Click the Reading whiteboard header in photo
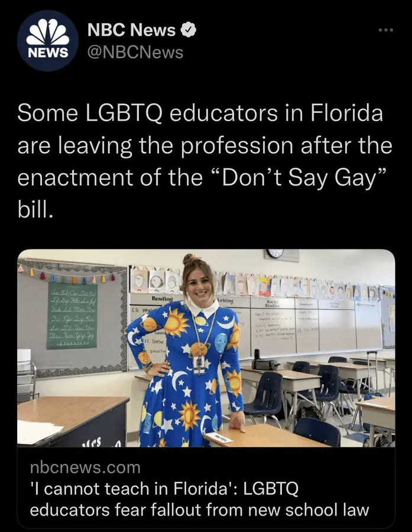412x532 pixels. [162, 299]
